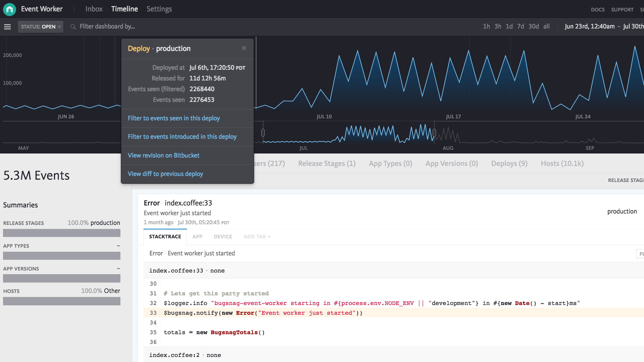Click the STACKTRACE tab icon
This screenshot has width=644, height=362.
tap(165, 236)
